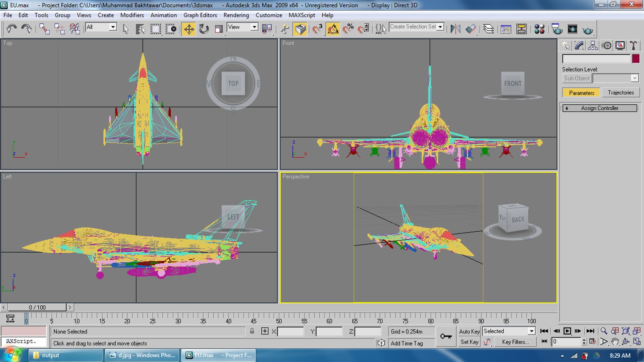Open Rendered Frame Window
Viewport: 644px width, 362px height.
pyautogui.click(x=572, y=29)
